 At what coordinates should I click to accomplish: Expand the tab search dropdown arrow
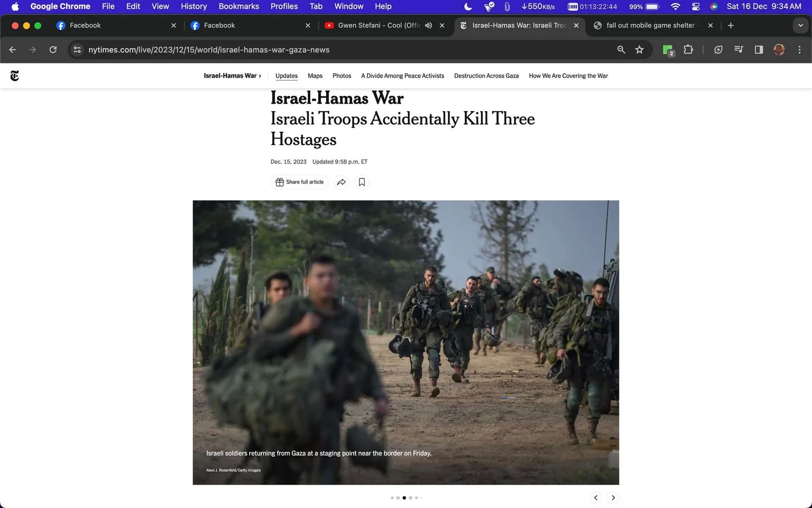(x=800, y=25)
